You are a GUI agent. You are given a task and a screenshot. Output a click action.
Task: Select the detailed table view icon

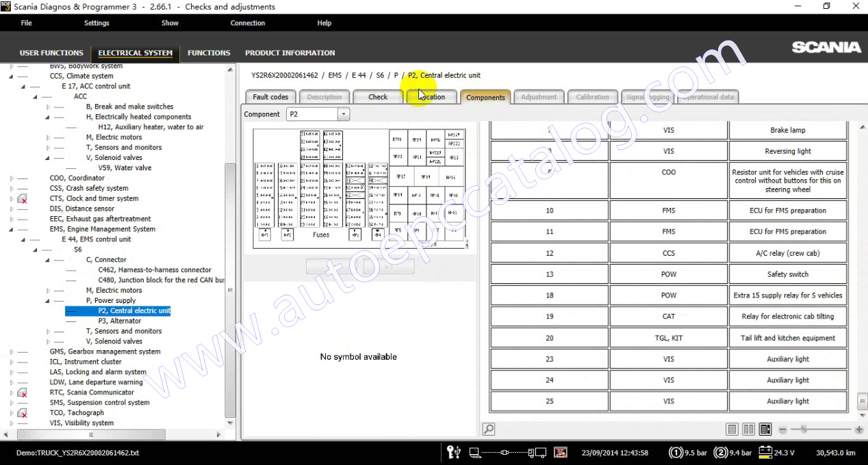coord(765,429)
